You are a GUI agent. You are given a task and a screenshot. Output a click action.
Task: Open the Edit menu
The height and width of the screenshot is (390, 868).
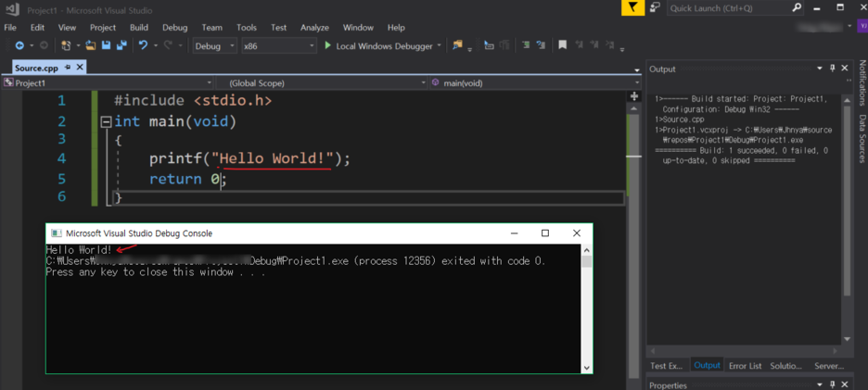38,27
